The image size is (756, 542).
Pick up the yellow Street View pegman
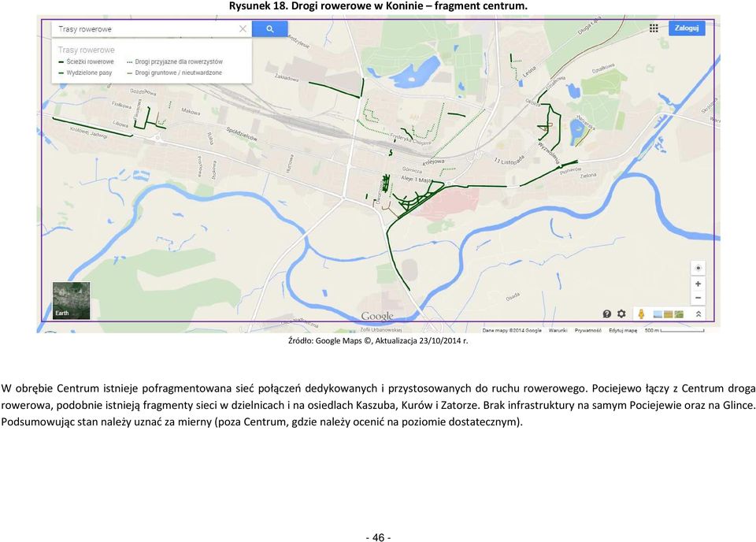point(641,314)
